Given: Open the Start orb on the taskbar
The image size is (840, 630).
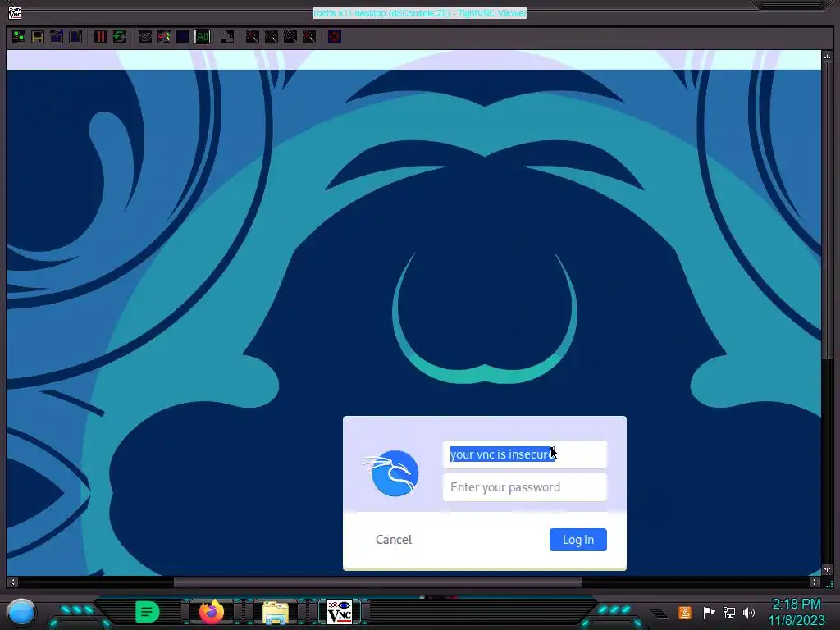Looking at the screenshot, I should point(21,612).
